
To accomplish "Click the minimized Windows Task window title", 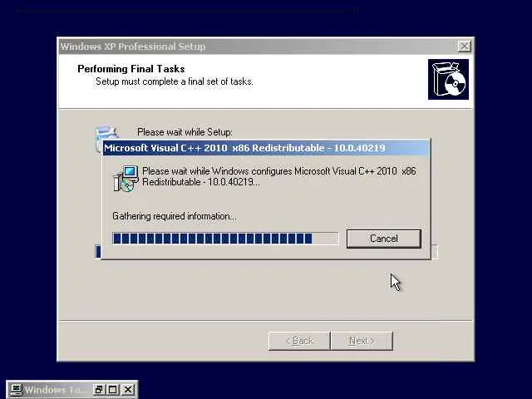I will (x=56, y=390).
